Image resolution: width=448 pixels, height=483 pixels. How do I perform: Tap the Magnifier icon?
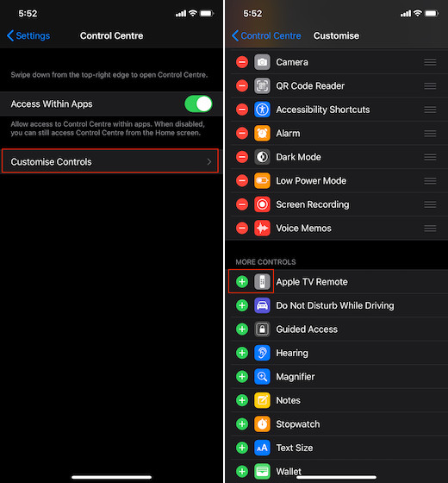tap(262, 376)
